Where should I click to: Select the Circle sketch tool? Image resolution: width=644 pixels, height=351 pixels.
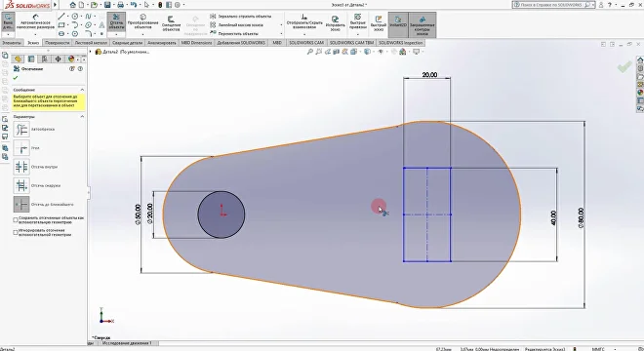tap(75, 17)
